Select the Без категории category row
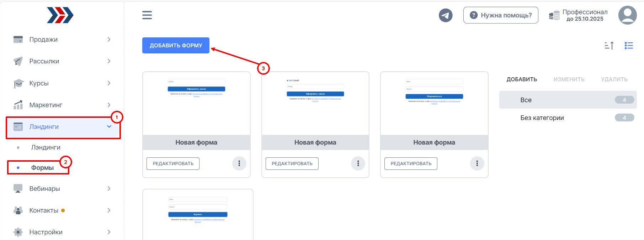The width and height of the screenshot is (644, 240). [568, 118]
